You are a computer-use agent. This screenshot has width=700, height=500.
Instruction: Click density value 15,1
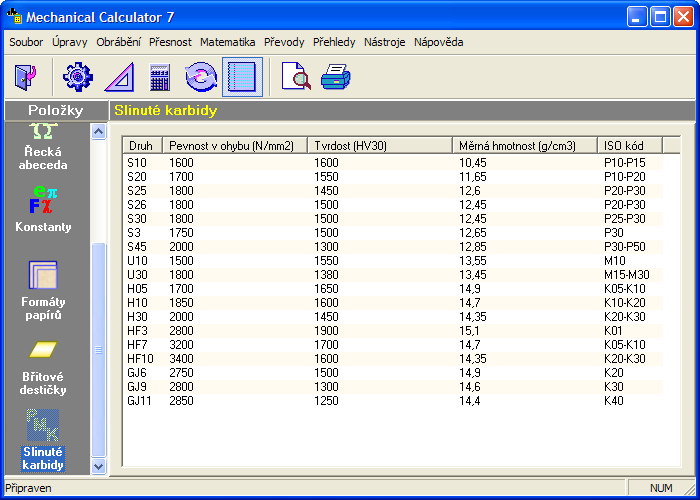[470, 331]
